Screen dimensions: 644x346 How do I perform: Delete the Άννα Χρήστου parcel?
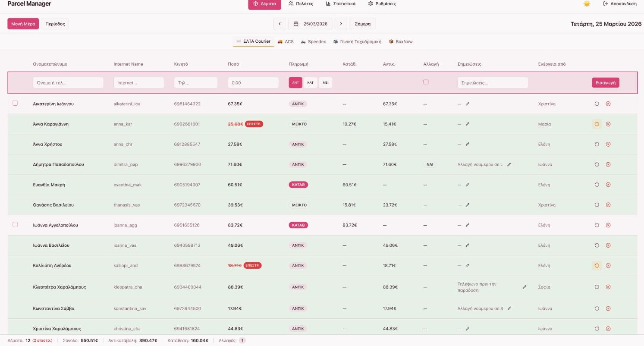608,144
